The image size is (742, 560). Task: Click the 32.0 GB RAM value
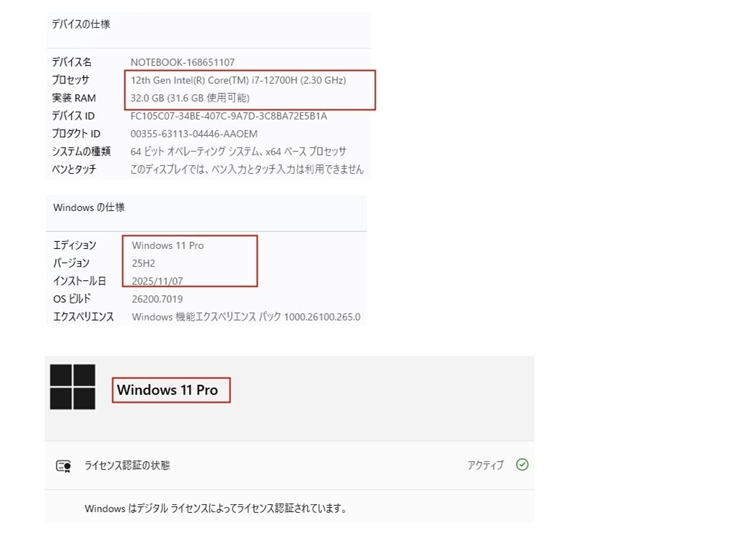click(x=190, y=98)
